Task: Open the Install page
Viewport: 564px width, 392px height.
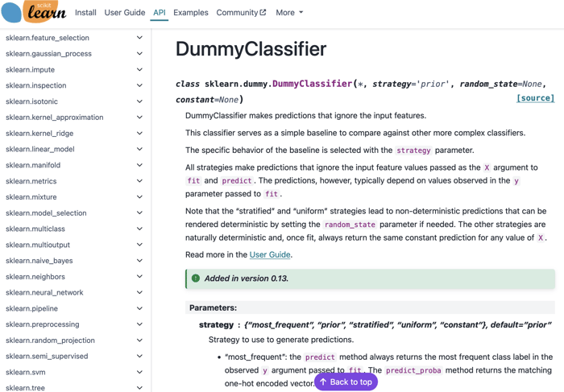Action: (x=85, y=13)
